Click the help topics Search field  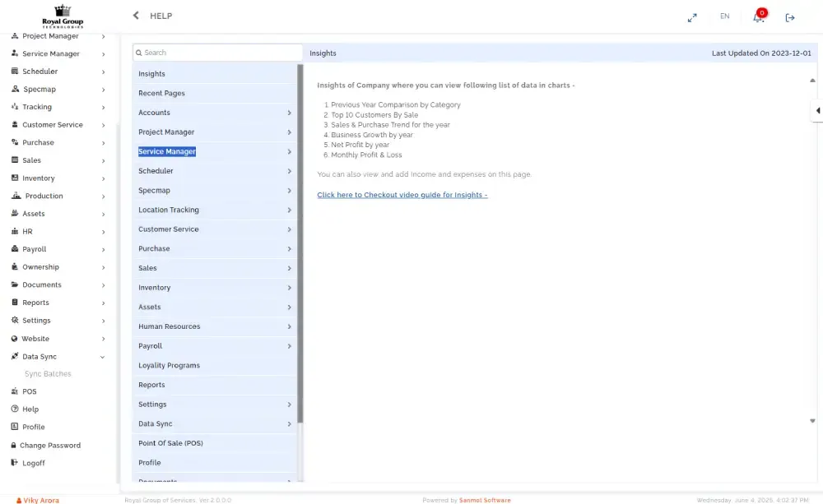pos(218,53)
